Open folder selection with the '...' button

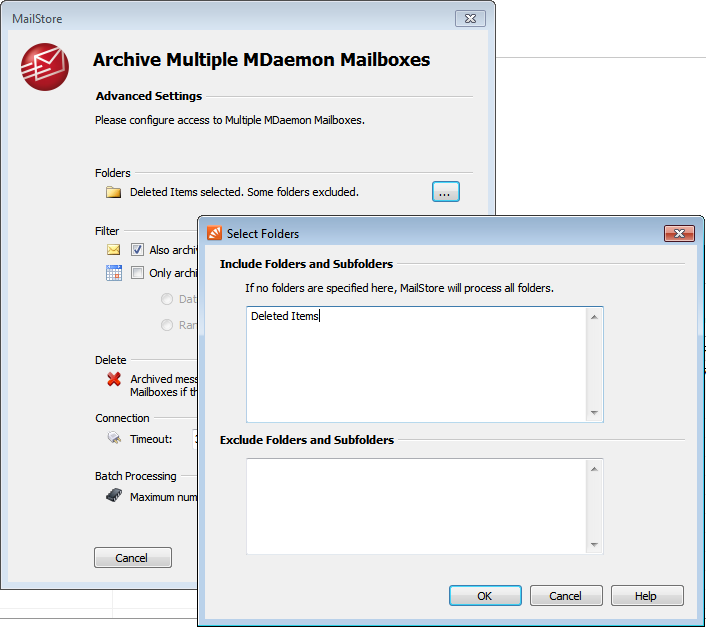pyautogui.click(x=446, y=192)
